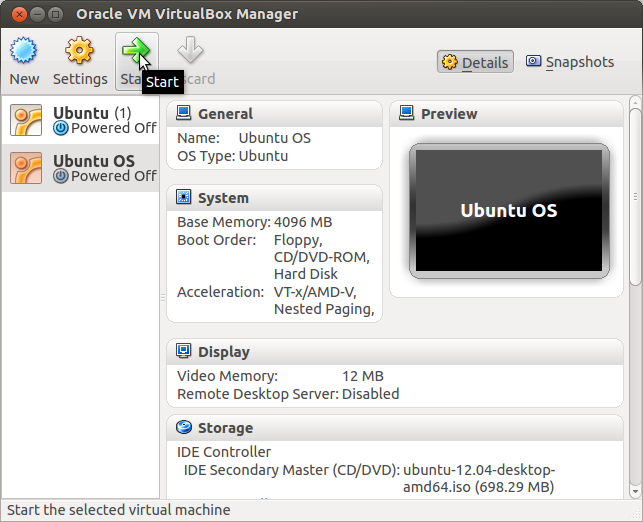643x522 pixels.
Task: Click the name value 'Ubuntu OS' in General
Action: click(275, 138)
